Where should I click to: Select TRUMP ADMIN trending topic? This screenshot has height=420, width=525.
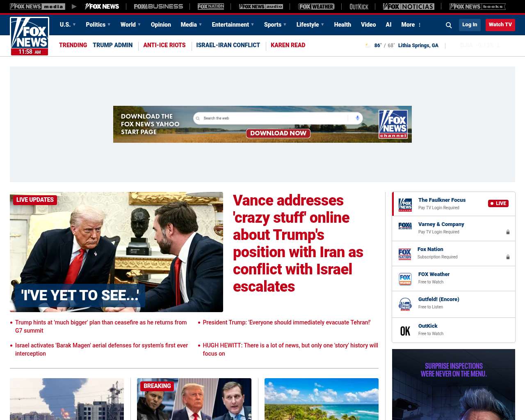pyautogui.click(x=112, y=45)
